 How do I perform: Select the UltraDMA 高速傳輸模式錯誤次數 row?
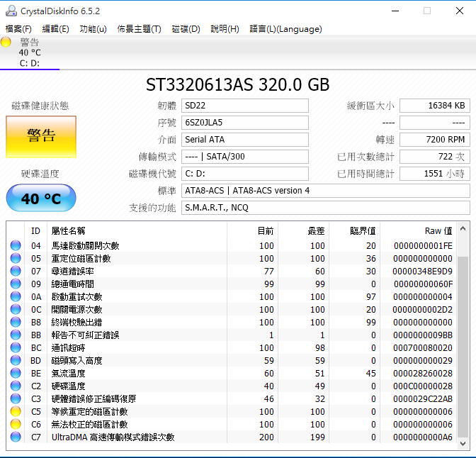(232, 437)
